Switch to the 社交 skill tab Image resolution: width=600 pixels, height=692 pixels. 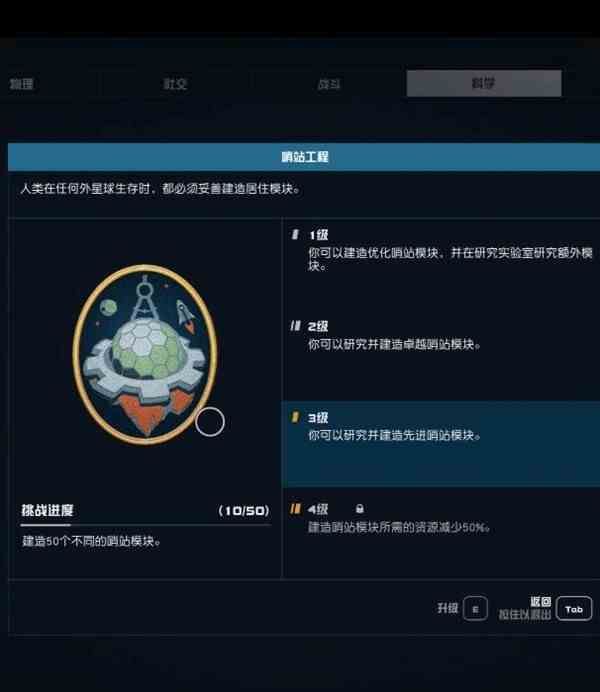click(175, 83)
